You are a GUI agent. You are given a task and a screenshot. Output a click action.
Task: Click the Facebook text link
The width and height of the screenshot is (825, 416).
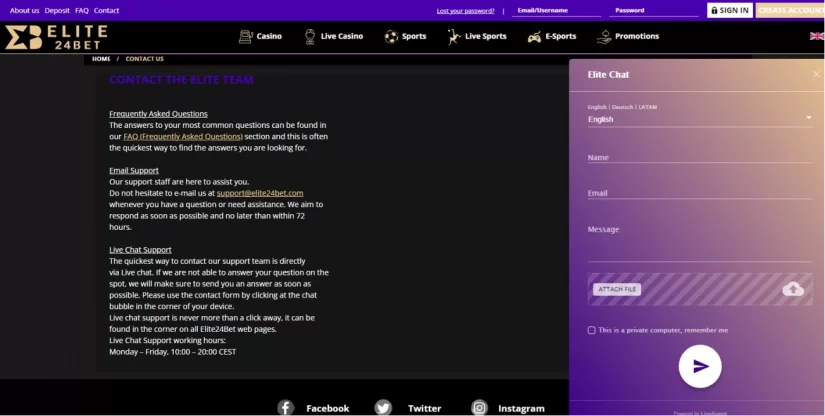pos(327,408)
